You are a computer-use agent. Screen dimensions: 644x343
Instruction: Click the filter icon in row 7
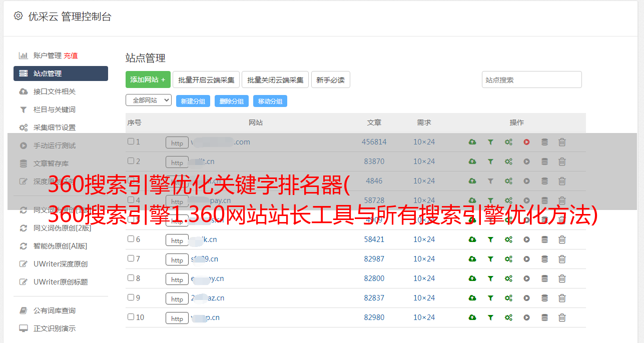pos(490,259)
